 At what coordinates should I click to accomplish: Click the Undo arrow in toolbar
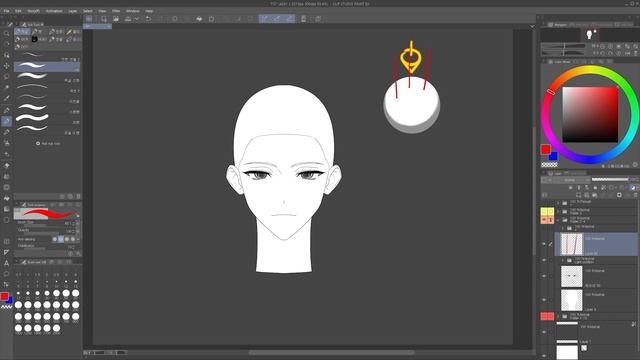(x=149, y=19)
